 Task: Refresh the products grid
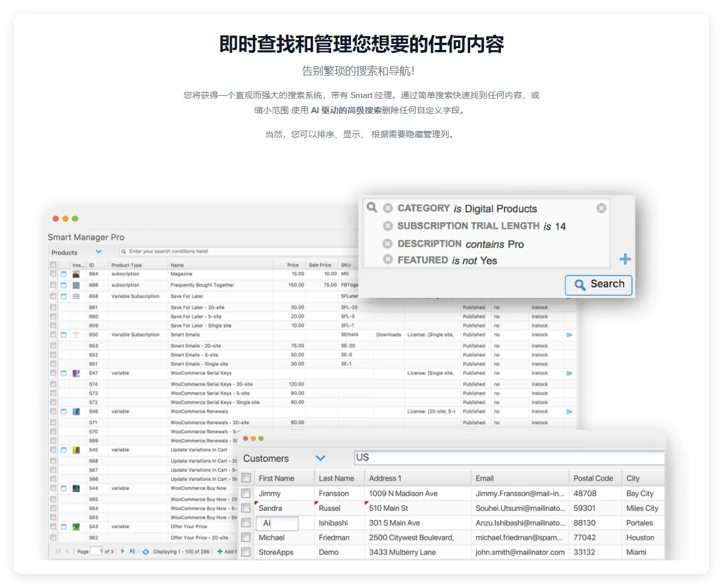(x=145, y=551)
